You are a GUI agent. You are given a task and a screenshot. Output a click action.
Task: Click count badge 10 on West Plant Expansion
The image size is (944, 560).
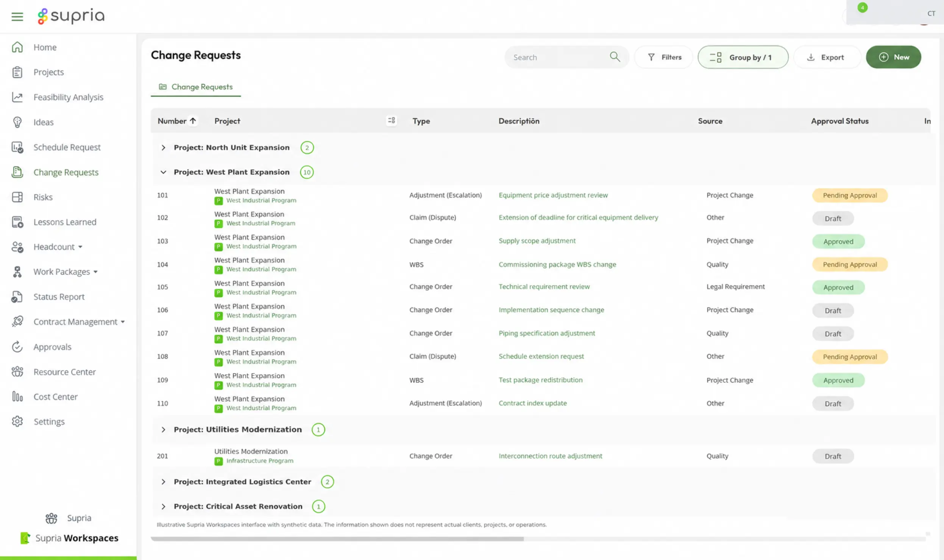(x=306, y=172)
